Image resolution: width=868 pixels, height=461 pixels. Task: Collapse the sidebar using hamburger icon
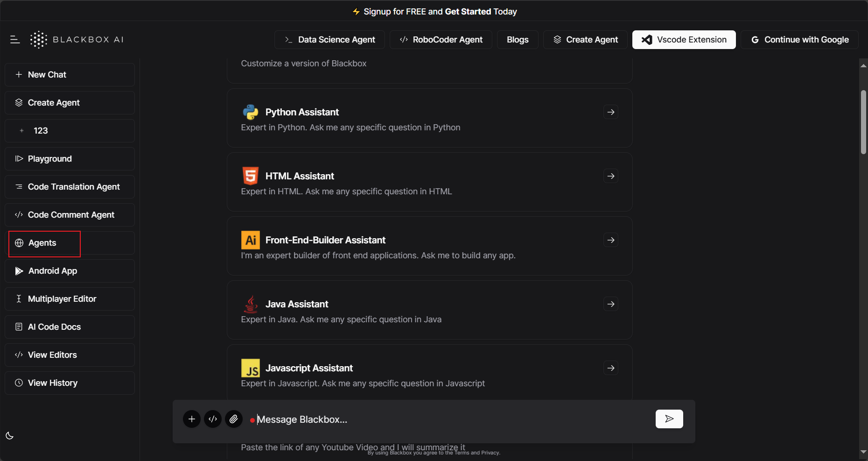click(x=15, y=40)
